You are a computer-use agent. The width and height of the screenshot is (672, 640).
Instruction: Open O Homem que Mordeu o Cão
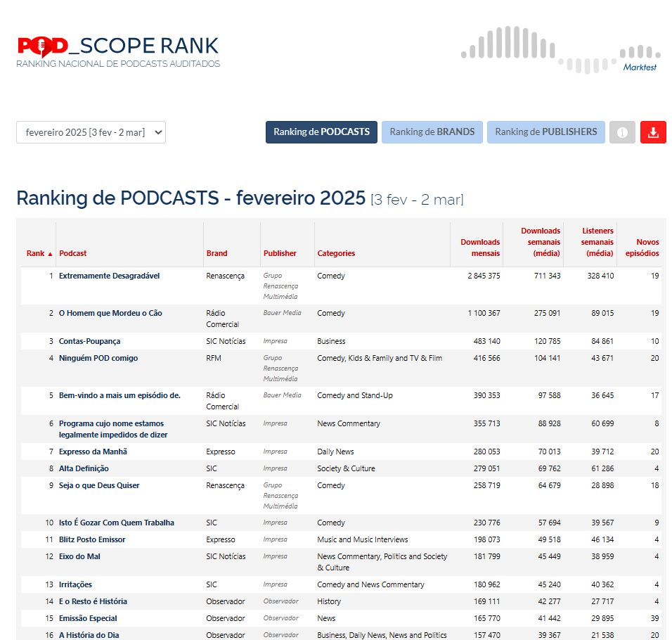point(110,313)
